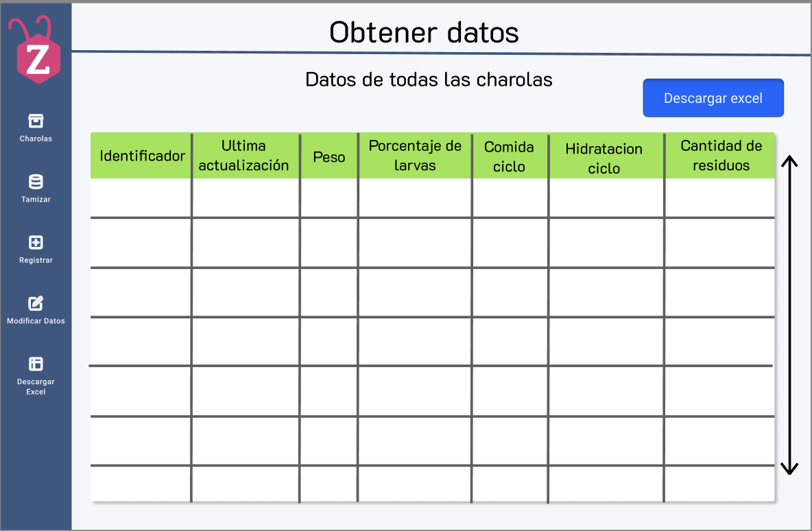Select the Porcentaje de larvas header

tap(415, 156)
